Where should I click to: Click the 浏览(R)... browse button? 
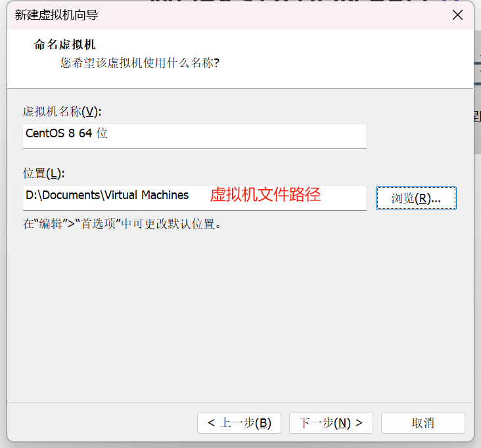415,198
